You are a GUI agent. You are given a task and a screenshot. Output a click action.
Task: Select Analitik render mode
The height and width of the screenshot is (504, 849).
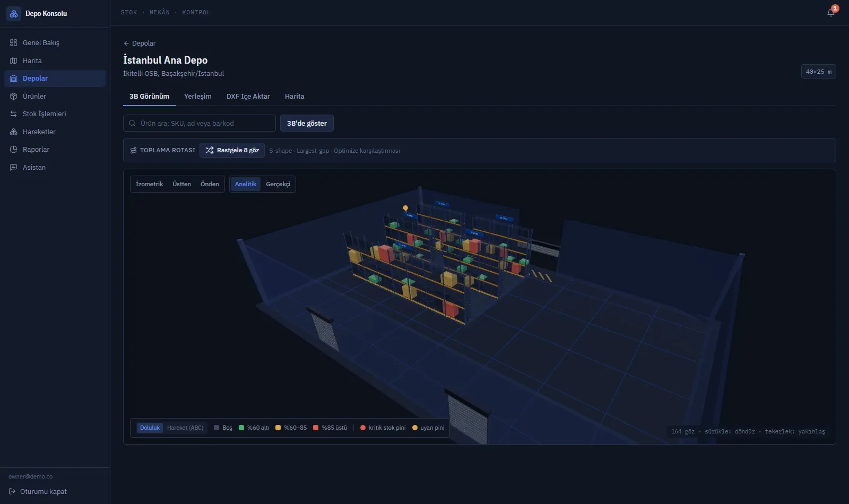(246, 184)
